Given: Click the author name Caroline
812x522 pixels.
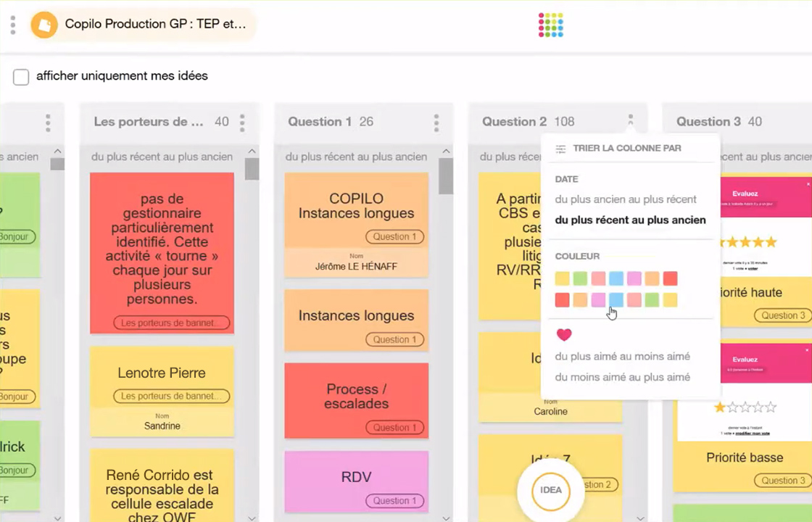Looking at the screenshot, I should tap(550, 412).
